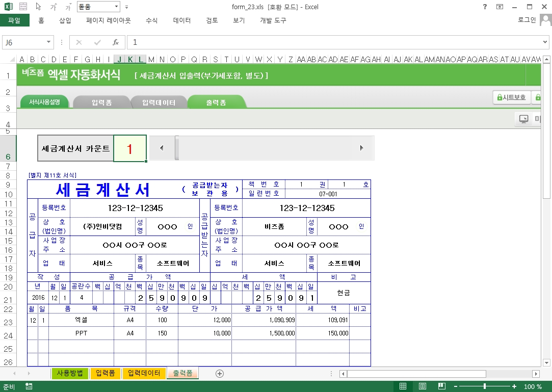Open Excel Help question mark icon
Viewport: 552px width, 392px height.
[485, 7]
